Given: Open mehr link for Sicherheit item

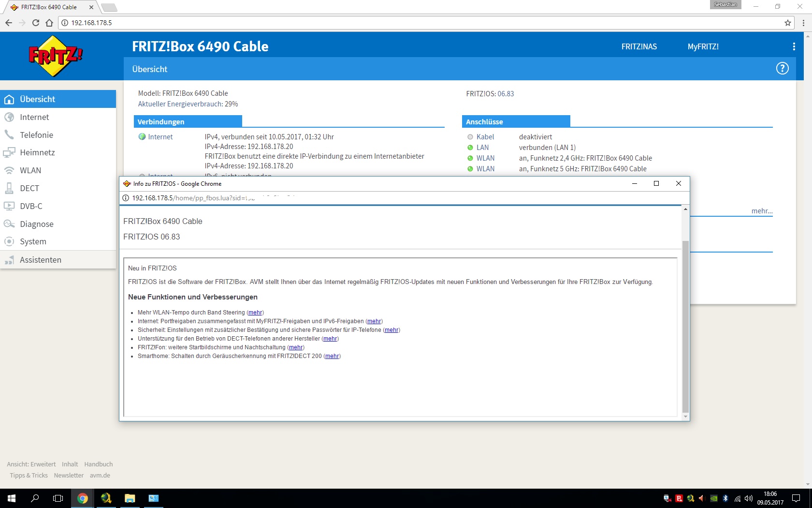Looking at the screenshot, I should click(x=391, y=330).
